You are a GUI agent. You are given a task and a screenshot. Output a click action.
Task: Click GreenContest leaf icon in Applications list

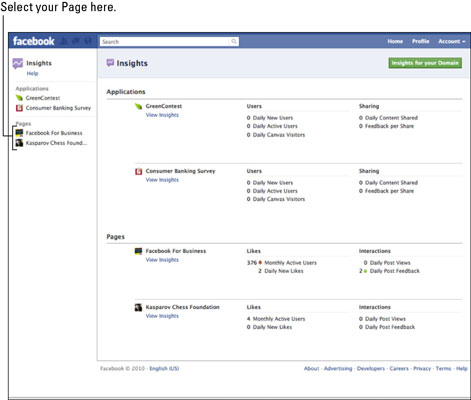coord(138,106)
